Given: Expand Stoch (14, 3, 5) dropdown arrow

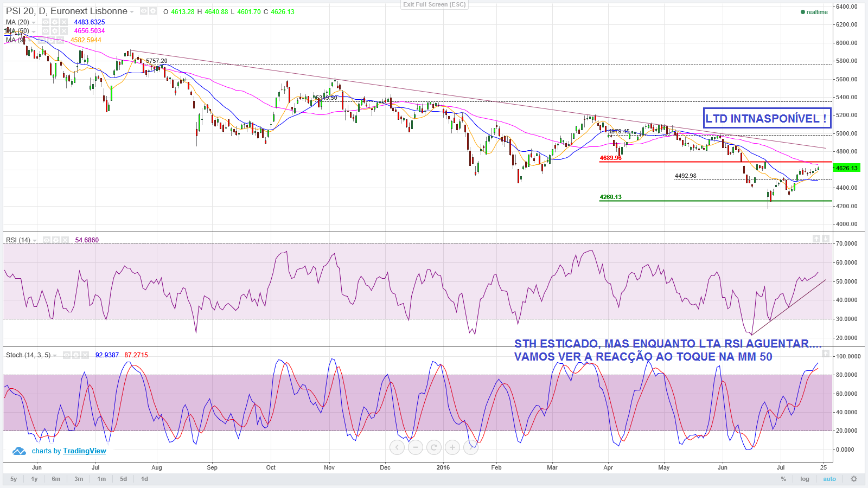Looking at the screenshot, I should [x=55, y=356].
